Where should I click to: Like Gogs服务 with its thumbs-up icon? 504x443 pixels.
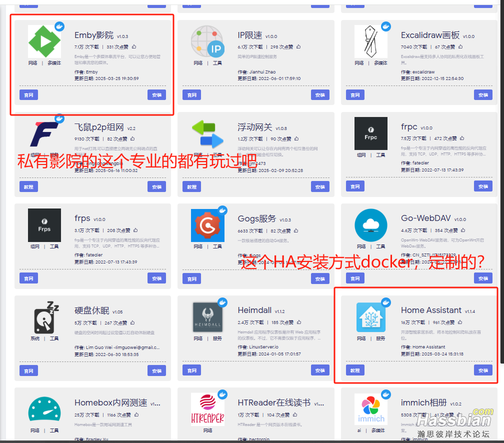pyautogui.click(x=296, y=230)
